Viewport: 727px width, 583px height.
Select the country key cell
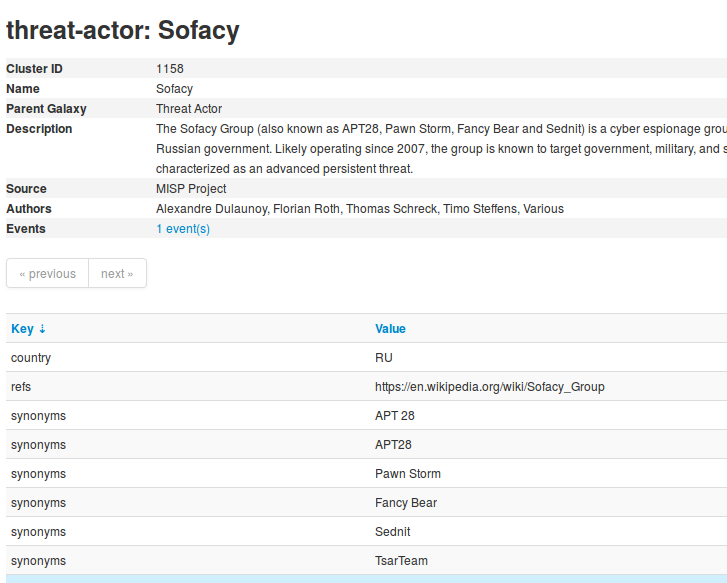click(31, 358)
